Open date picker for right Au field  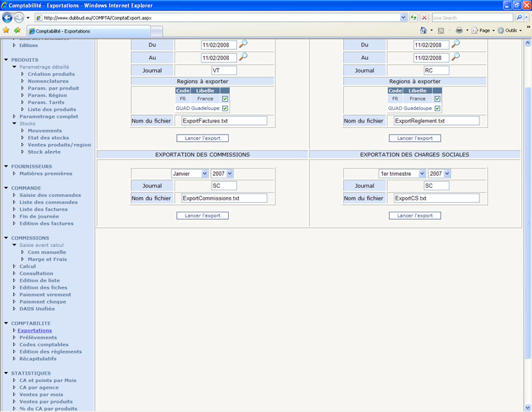456,57
